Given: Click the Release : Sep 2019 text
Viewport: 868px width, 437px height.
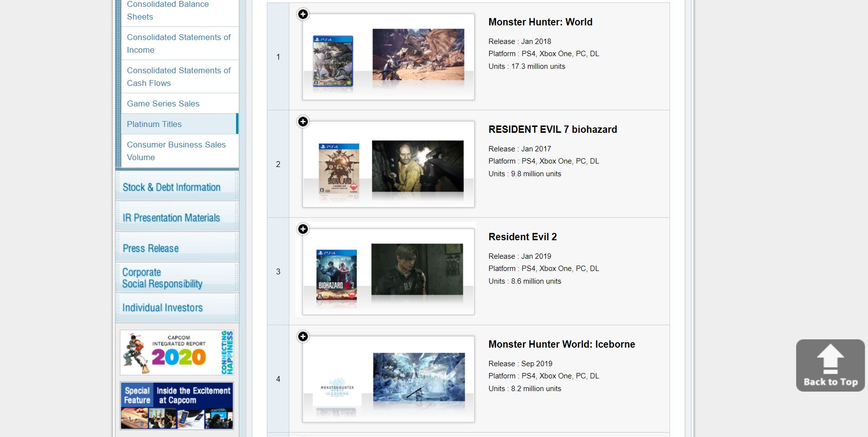Looking at the screenshot, I should click(521, 364).
